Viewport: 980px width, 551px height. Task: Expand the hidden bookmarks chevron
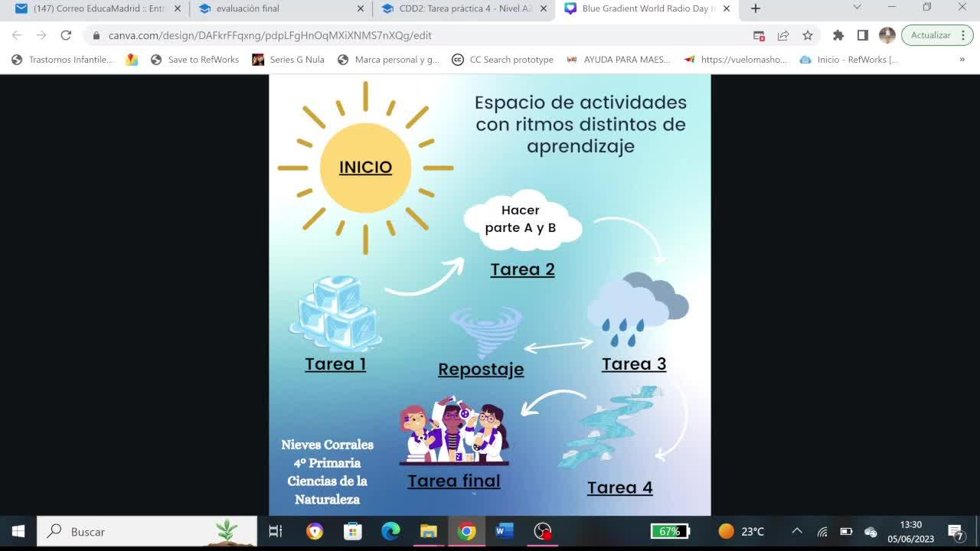pyautogui.click(x=962, y=60)
